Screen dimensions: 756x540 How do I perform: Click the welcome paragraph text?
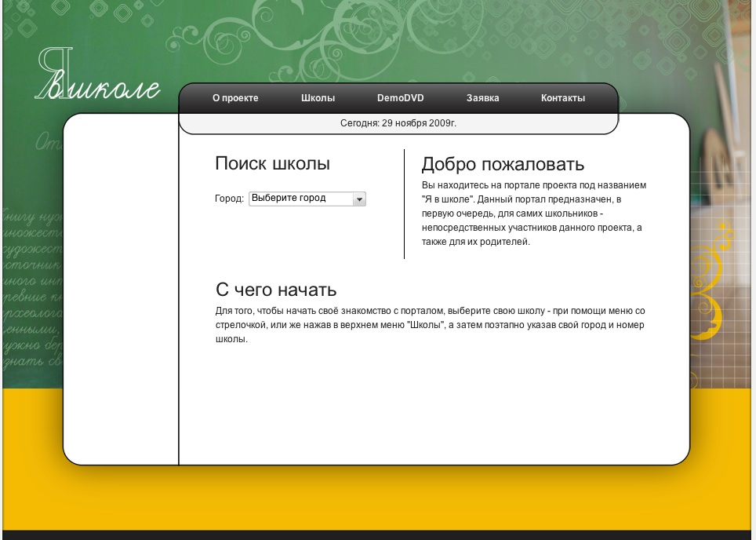coord(533,212)
